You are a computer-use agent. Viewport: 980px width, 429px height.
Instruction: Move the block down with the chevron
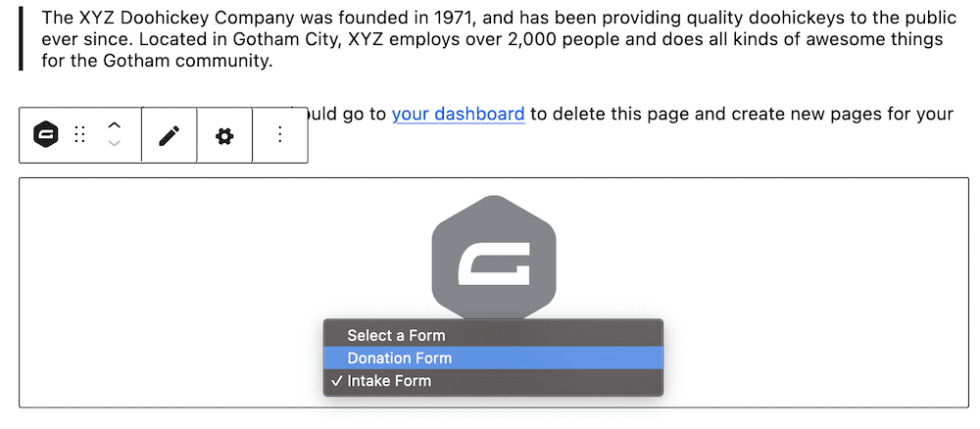[x=115, y=144]
